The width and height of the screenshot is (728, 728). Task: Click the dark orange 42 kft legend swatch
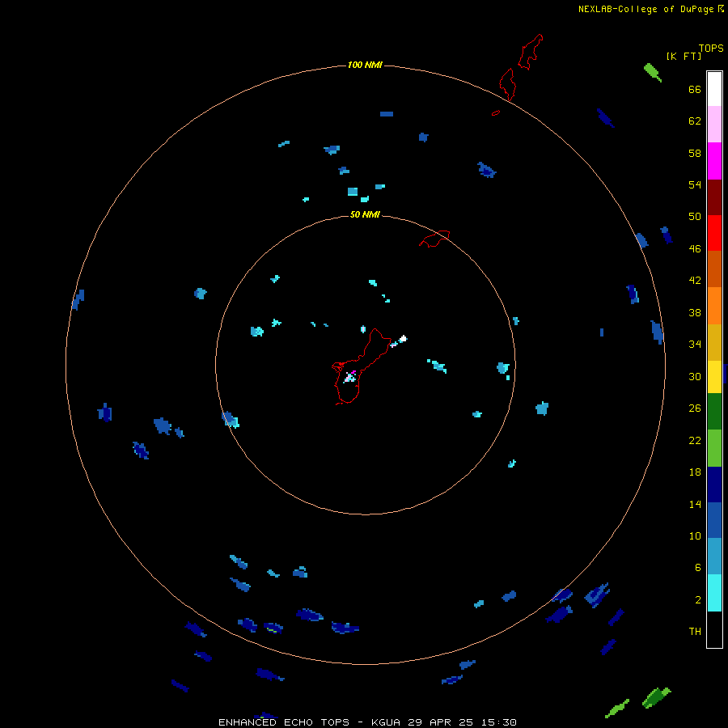pos(714,269)
